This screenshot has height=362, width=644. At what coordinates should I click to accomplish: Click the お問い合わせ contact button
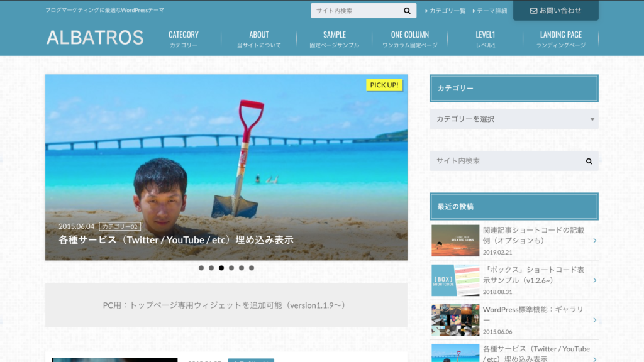pos(556,10)
